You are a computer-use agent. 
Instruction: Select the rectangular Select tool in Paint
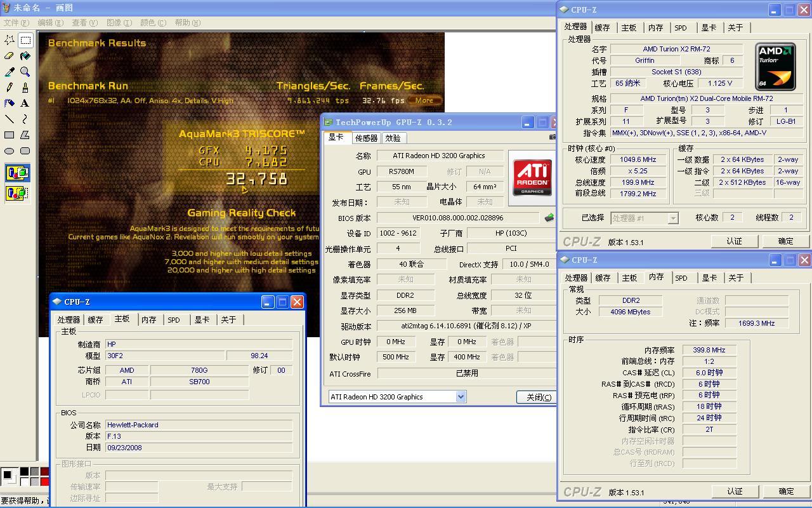tap(25, 40)
